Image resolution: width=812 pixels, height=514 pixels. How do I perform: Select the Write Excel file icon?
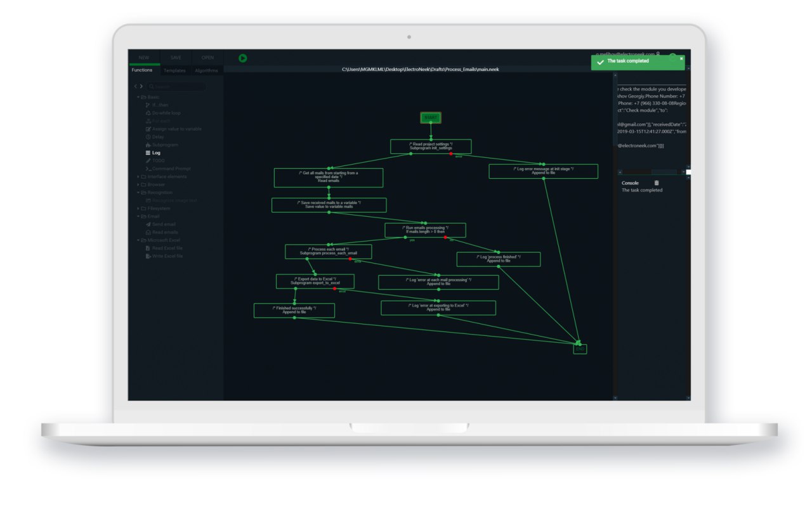click(x=148, y=256)
